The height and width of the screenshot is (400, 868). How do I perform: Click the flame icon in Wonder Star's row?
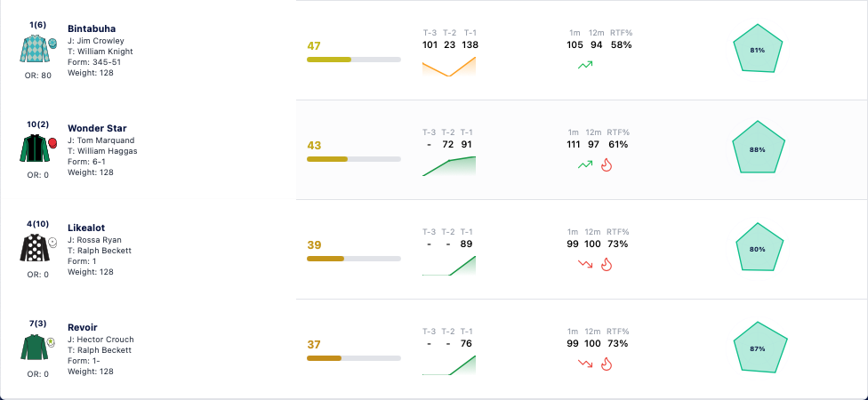click(607, 164)
